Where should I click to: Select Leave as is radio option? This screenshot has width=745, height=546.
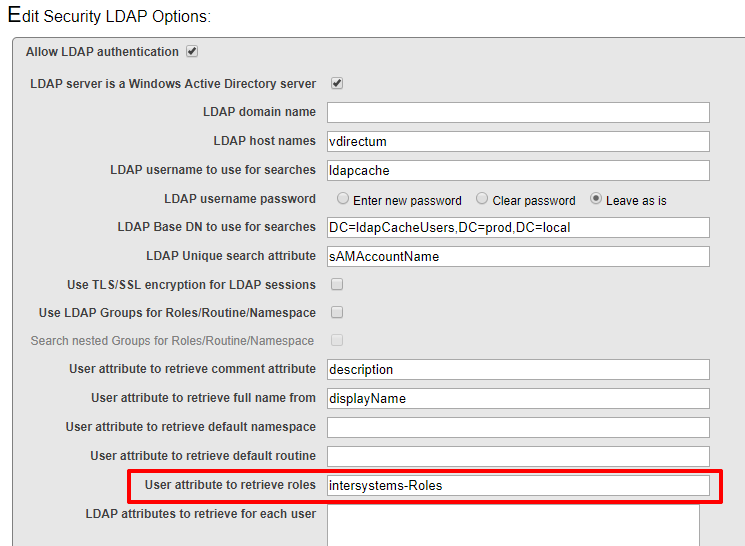coord(596,199)
